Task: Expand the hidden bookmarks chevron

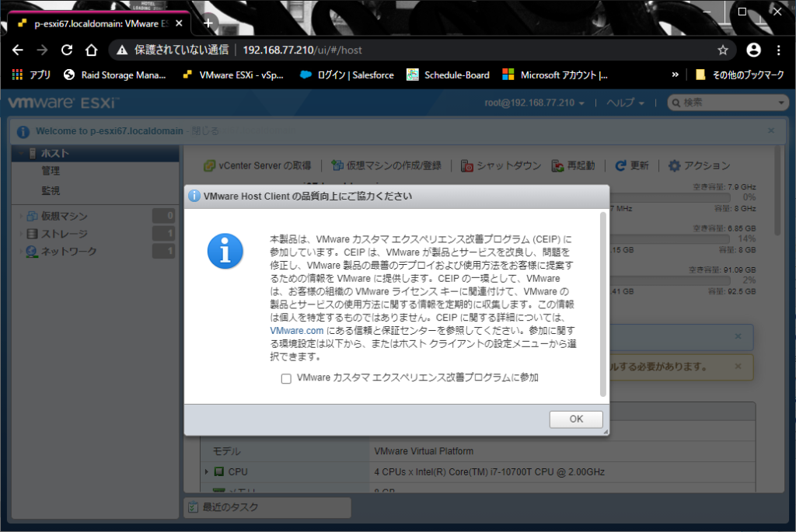Action: point(676,75)
